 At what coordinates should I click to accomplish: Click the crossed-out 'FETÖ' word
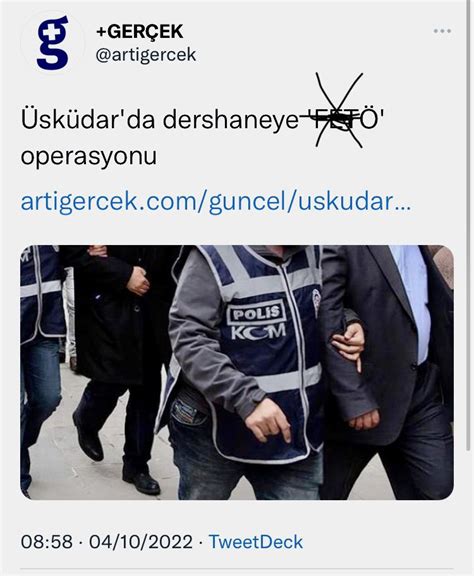pos(342,120)
